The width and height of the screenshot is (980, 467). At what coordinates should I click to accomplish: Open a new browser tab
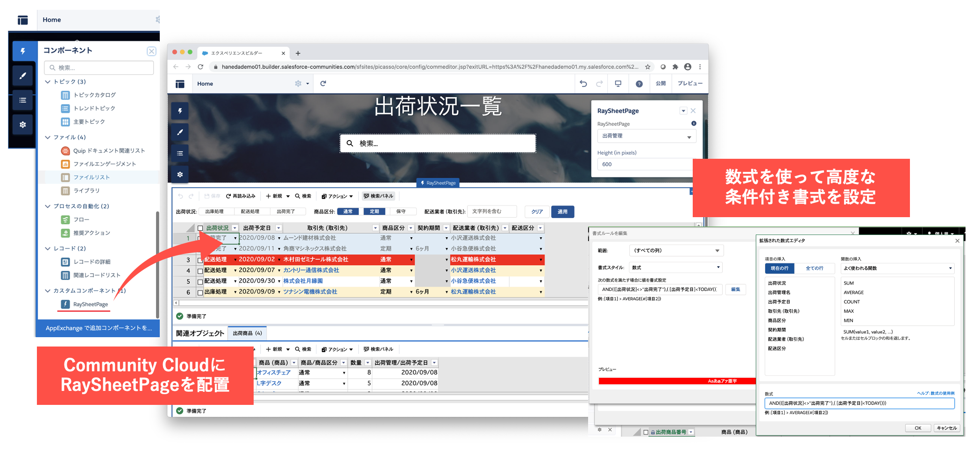tap(298, 53)
